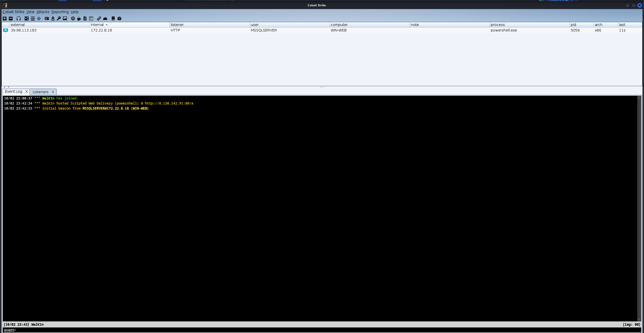Viewport: 644px width, 333px height.
Task: Switch to pivot graph view icon
Action: (27, 18)
